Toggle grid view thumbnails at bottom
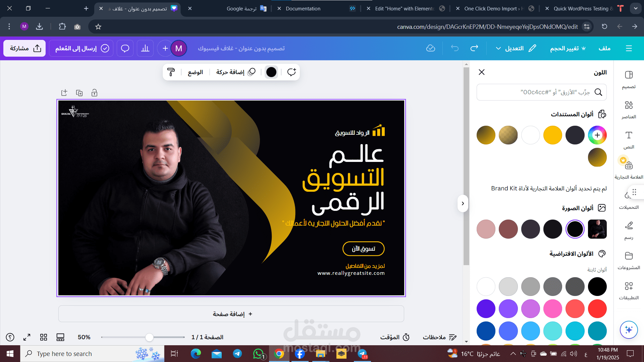 pyautogui.click(x=44, y=337)
